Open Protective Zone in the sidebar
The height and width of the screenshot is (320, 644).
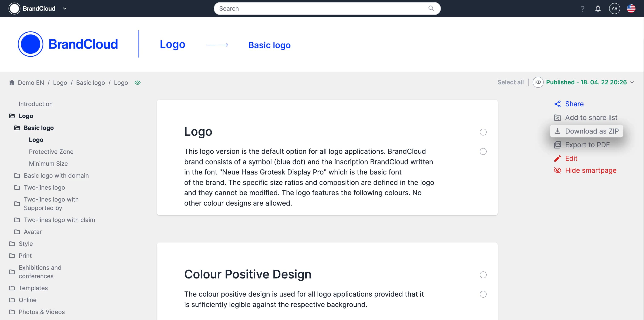51,152
